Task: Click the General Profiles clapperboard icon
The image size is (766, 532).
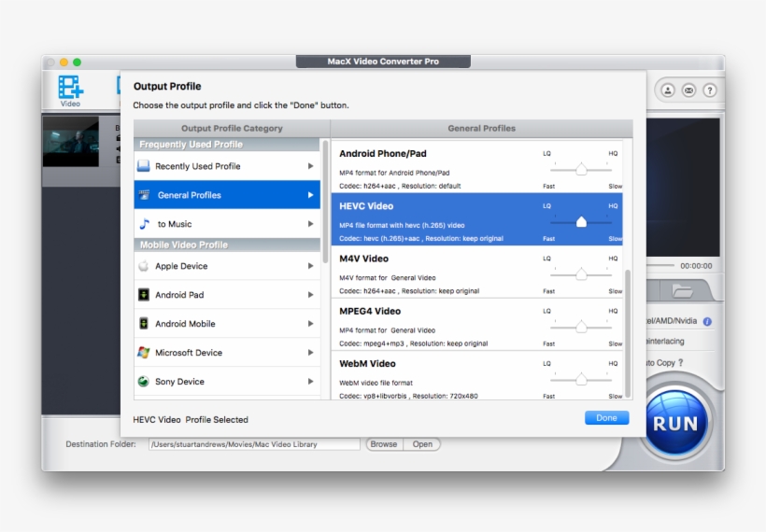Action: tap(144, 195)
